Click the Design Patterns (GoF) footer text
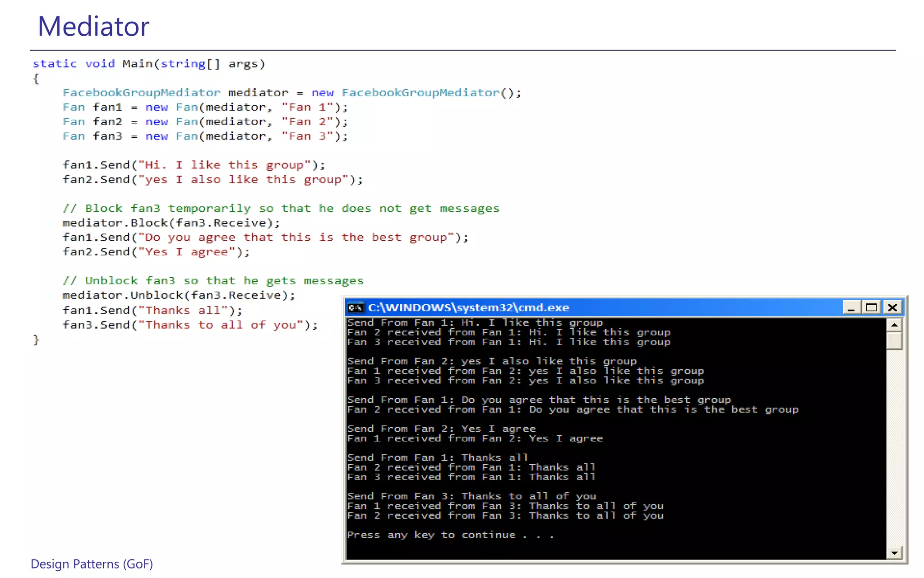 click(x=92, y=564)
